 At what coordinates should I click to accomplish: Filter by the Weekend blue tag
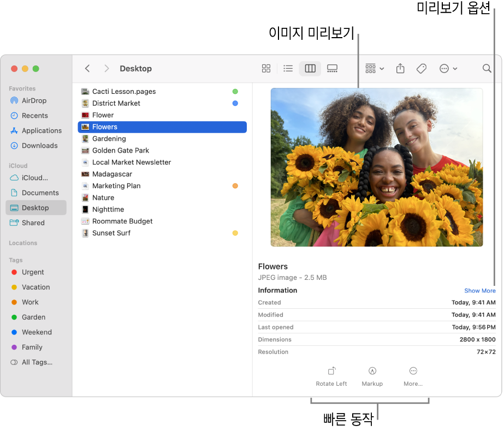(x=36, y=332)
